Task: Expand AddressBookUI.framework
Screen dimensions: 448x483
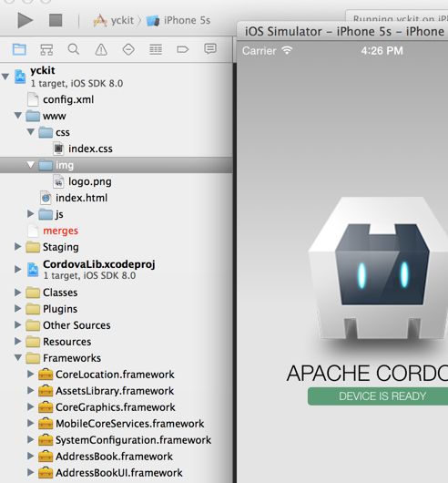Action: [x=30, y=472]
